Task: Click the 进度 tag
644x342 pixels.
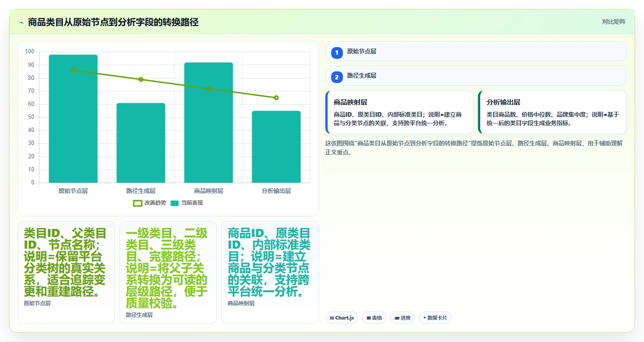Action: pyautogui.click(x=403, y=318)
